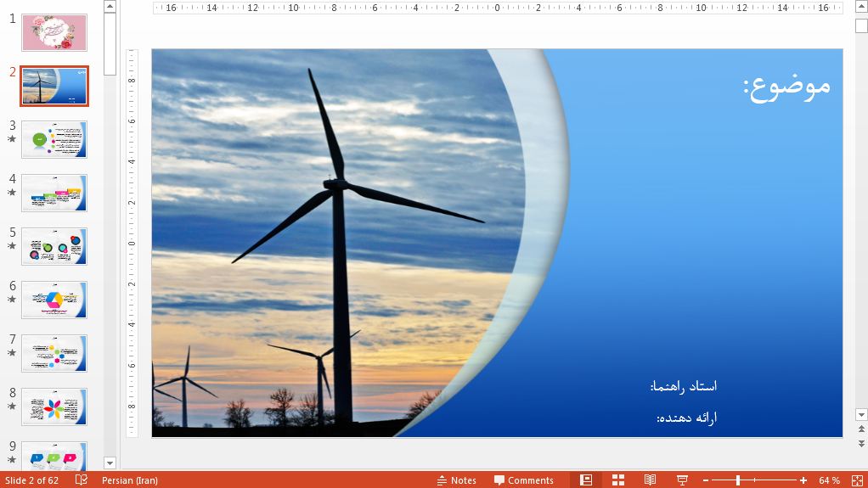This screenshot has height=488, width=868.
Task: Switch to Reading View
Action: click(650, 480)
